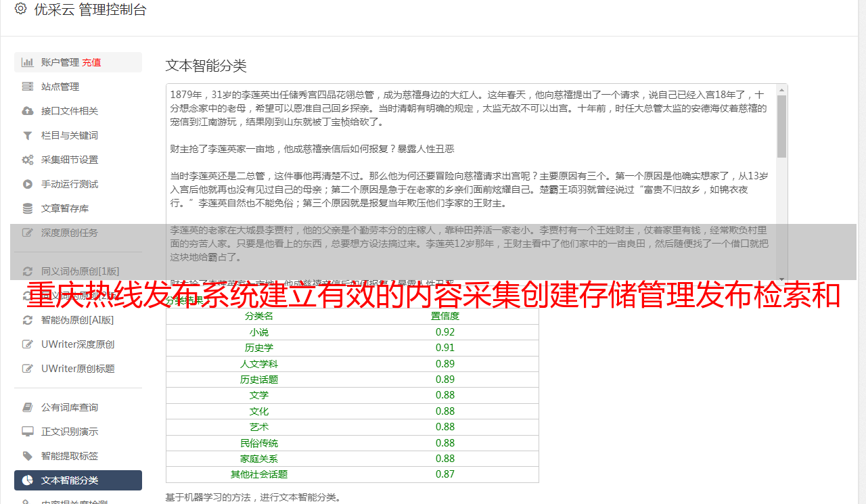Click the book icon for 公有词库查询
The width and height of the screenshot is (866, 504).
pyautogui.click(x=28, y=407)
